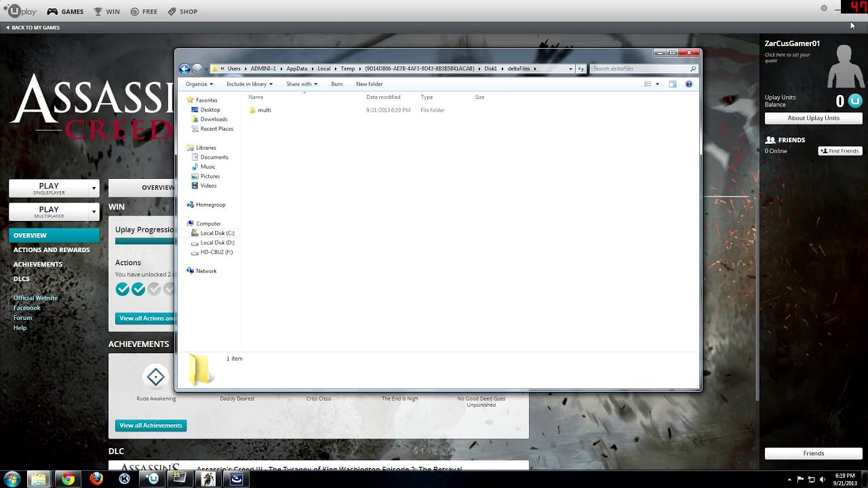Screen dimensions: 868x488
Task: Open the Free tab in Uplay
Action: pos(144,12)
